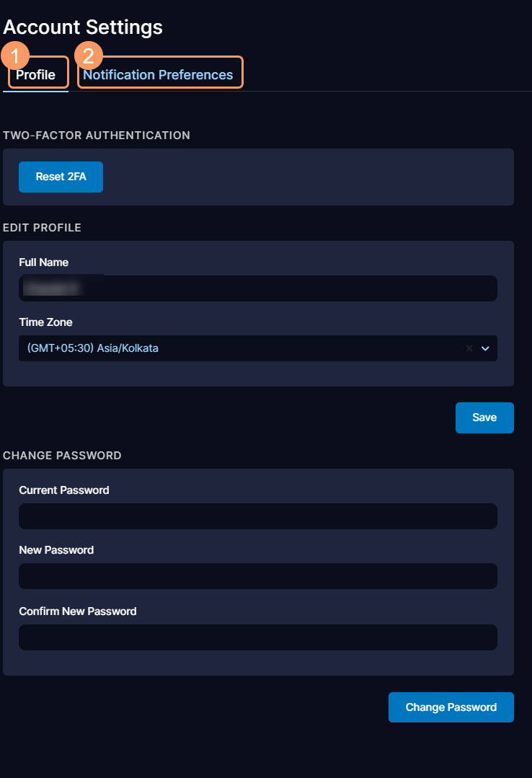532x778 pixels.
Task: Click the Two-Factor Authentication section heading
Action: click(97, 135)
